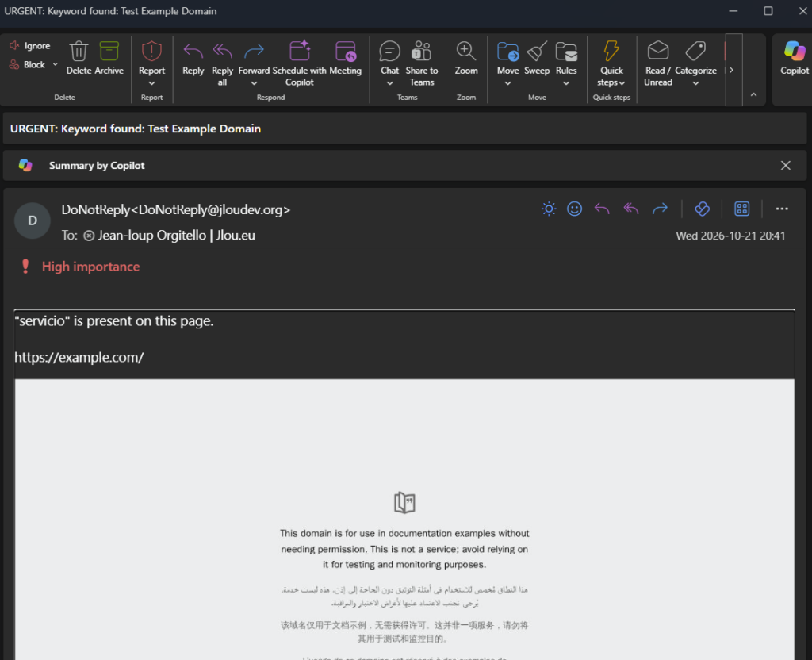Click the date Wed 2026-10-21 20:41
This screenshot has width=812, height=660.
click(x=730, y=236)
